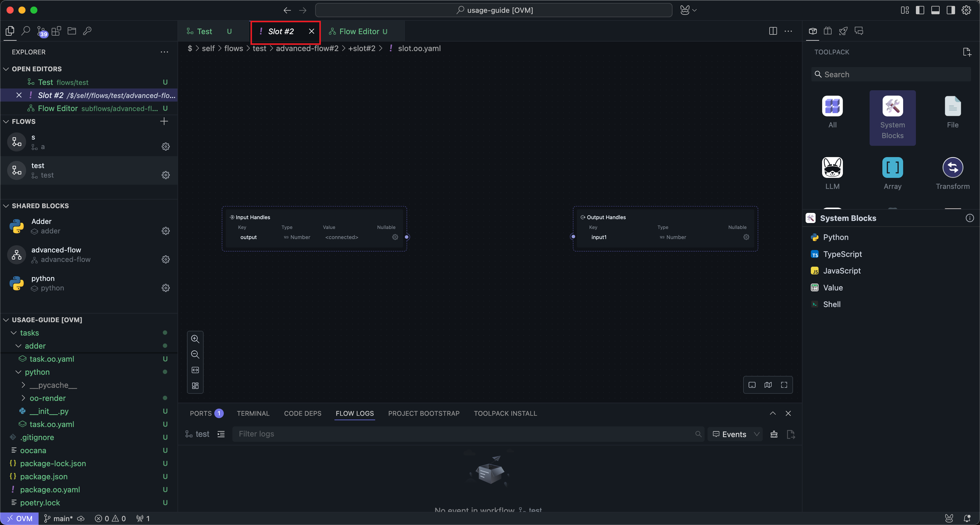The height and width of the screenshot is (525, 980).
Task: Switch to the TERMINAL panel tab
Action: coord(253,413)
